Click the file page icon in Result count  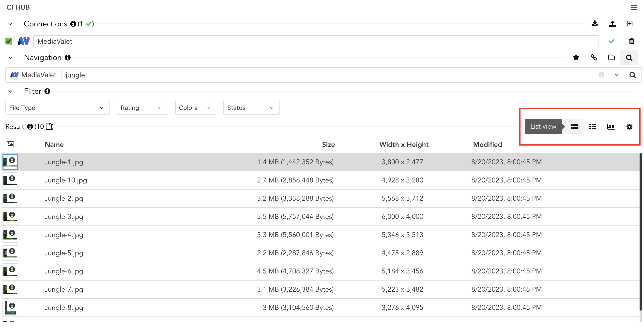pyautogui.click(x=49, y=126)
